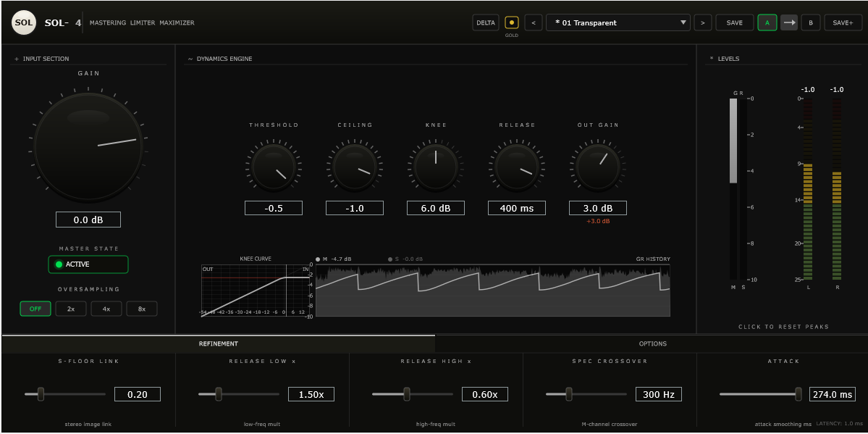Turn the RELEASE knob
This screenshot has width=868, height=434.
click(516, 167)
